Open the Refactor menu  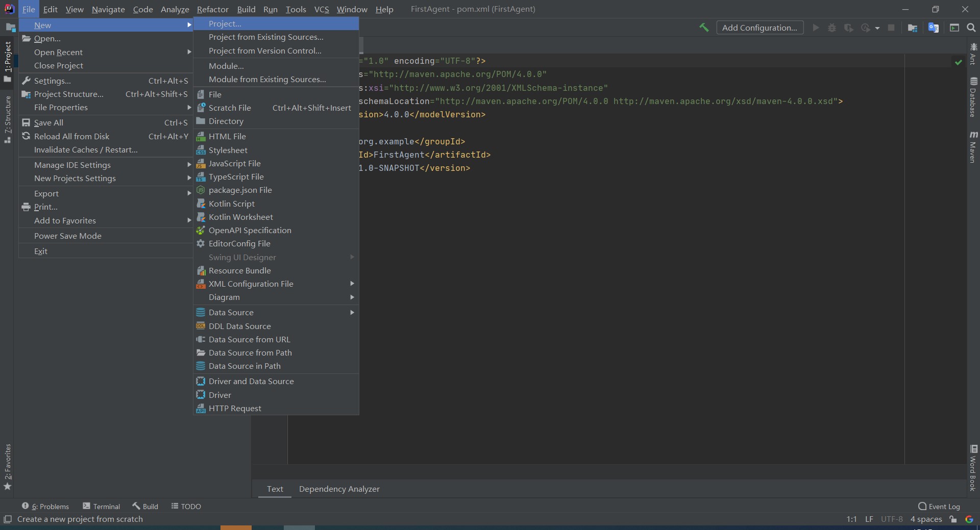212,9
